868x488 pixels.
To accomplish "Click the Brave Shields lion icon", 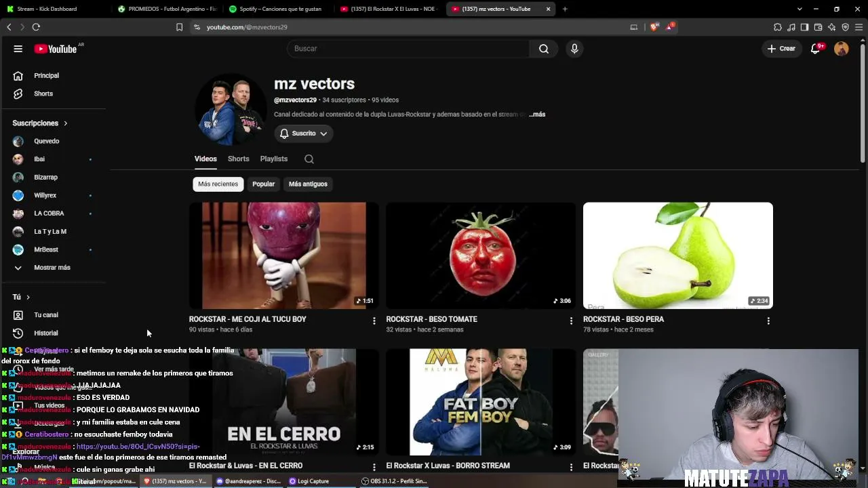I will [654, 27].
